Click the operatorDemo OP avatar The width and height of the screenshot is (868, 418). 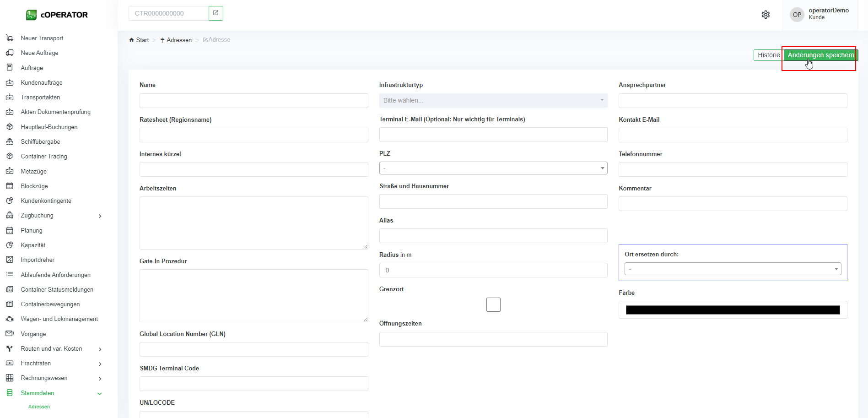click(x=797, y=15)
